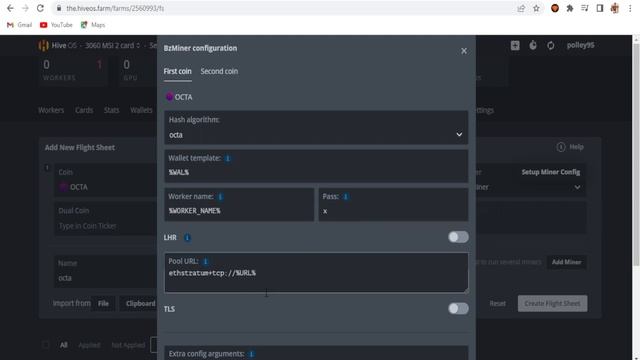This screenshot has width=640, height=360.
Task: Click the Hive OS refresh icon in header
Action: [551, 45]
